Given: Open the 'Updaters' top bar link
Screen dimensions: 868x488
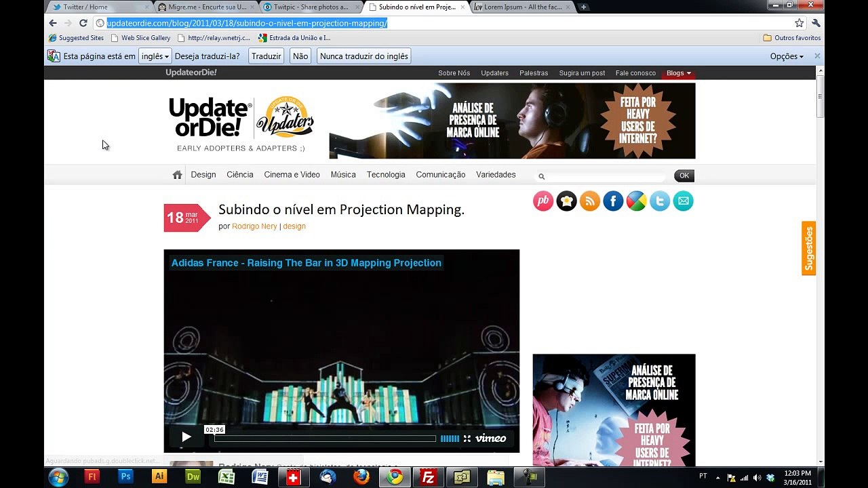Looking at the screenshot, I should (x=494, y=73).
